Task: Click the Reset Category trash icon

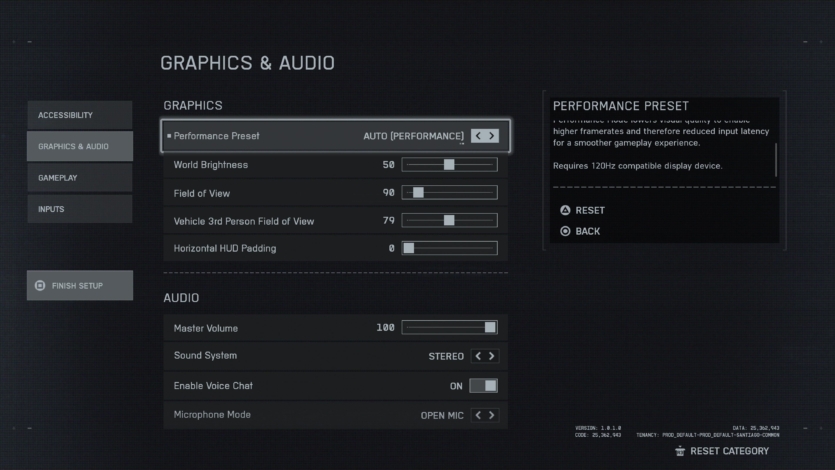Action: 680,451
